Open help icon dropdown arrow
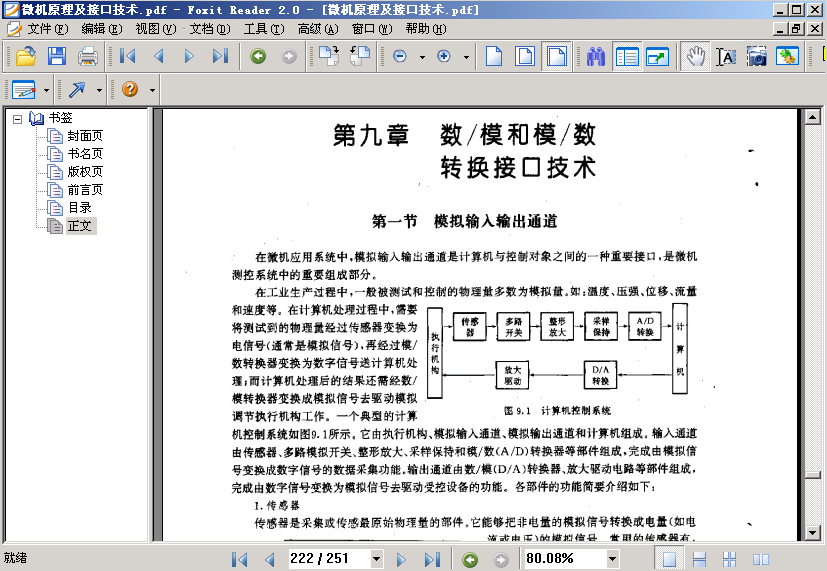827x571 pixels. point(152,90)
